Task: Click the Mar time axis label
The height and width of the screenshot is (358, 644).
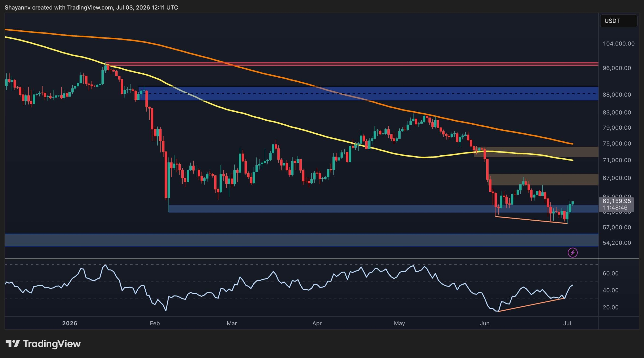Action: coord(232,323)
